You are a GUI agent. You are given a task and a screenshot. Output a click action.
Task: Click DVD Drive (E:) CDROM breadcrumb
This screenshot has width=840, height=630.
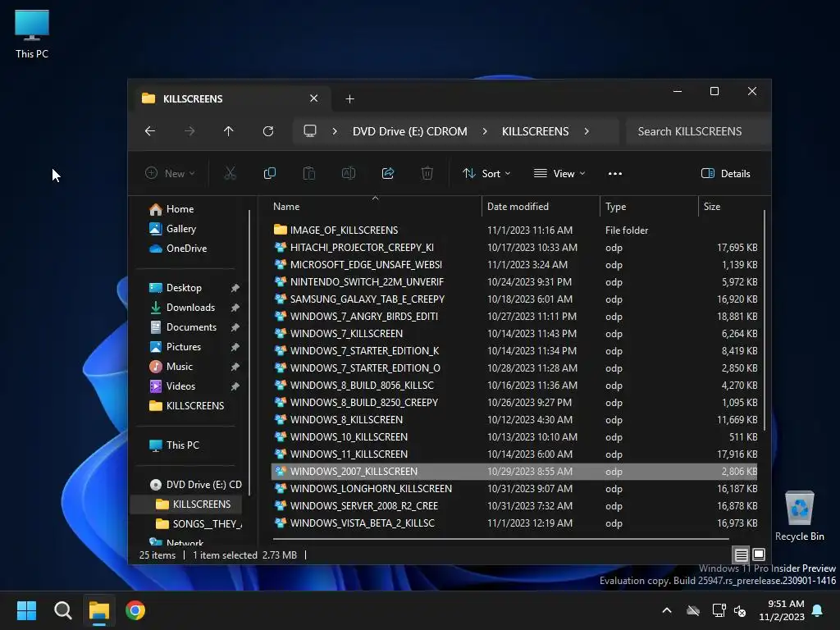410,131
